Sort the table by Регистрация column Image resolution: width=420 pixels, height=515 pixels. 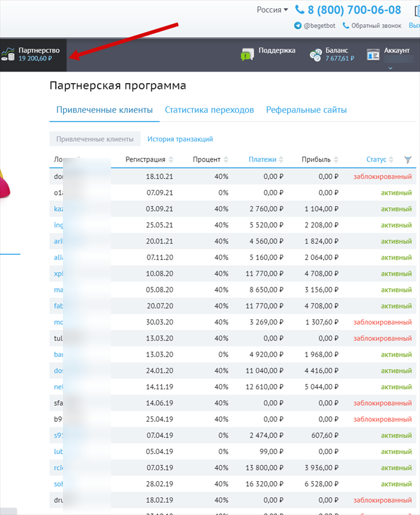149,159
